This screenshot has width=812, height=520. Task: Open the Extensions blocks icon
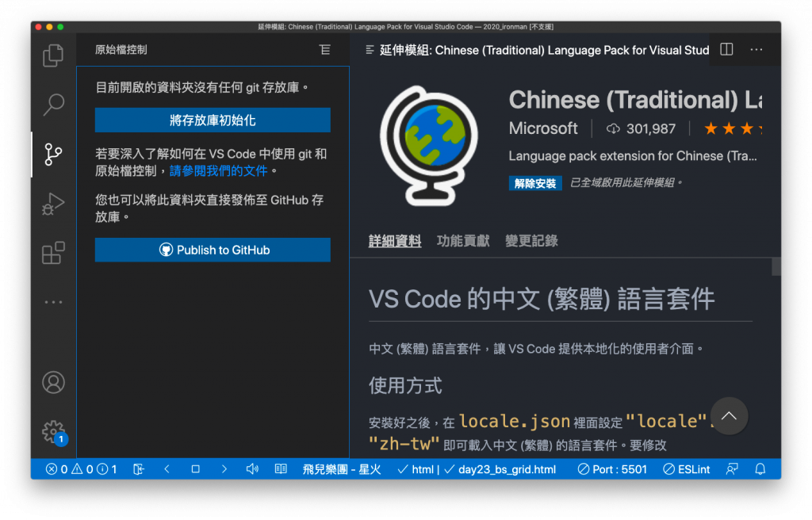tap(53, 253)
